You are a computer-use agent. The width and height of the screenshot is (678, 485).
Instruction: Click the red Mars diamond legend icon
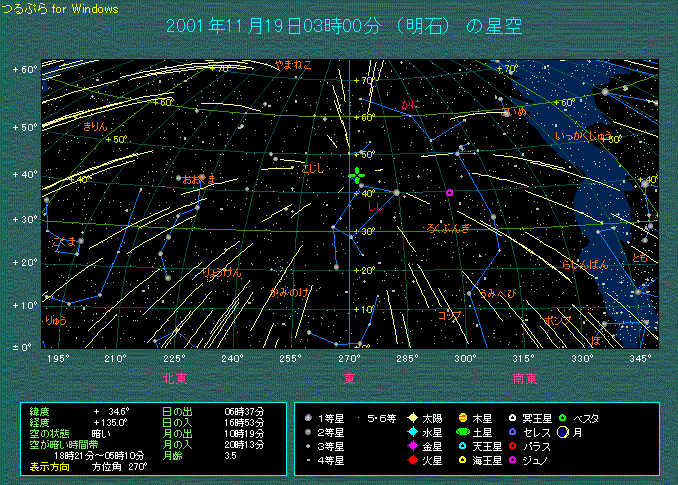412,459
